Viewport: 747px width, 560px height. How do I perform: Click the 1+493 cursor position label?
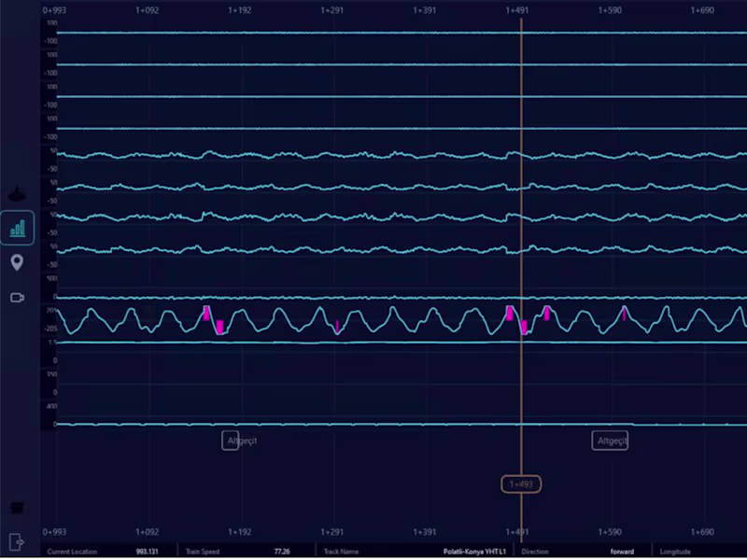pyautogui.click(x=521, y=484)
